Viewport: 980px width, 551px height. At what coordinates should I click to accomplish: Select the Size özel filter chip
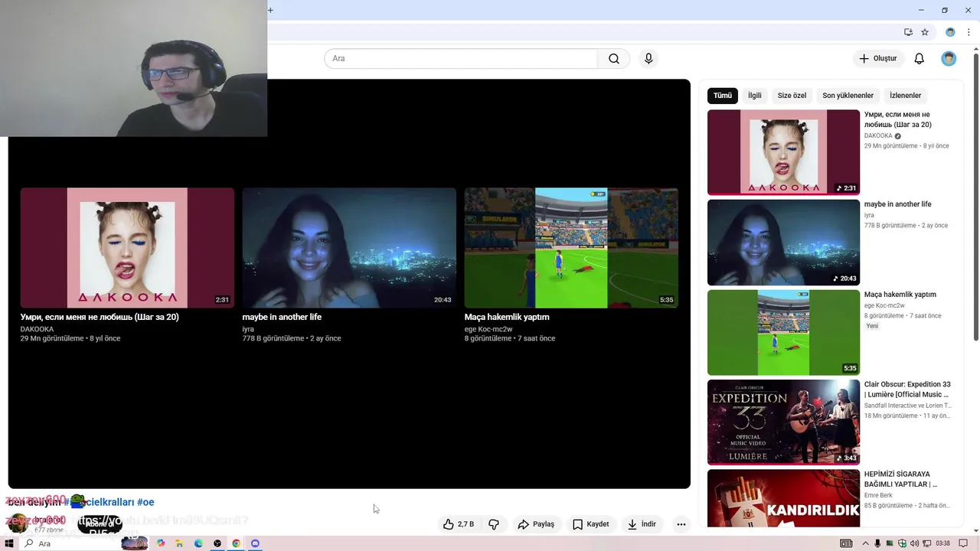[792, 96]
